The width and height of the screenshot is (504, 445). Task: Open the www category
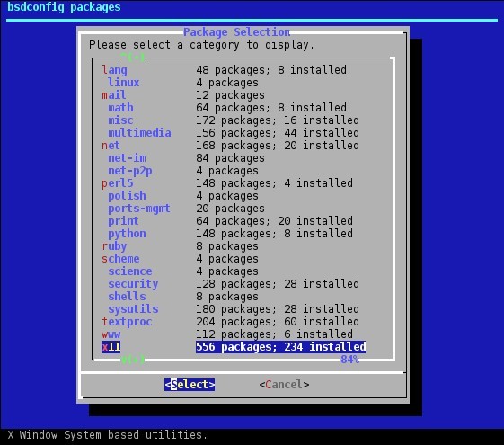111,334
